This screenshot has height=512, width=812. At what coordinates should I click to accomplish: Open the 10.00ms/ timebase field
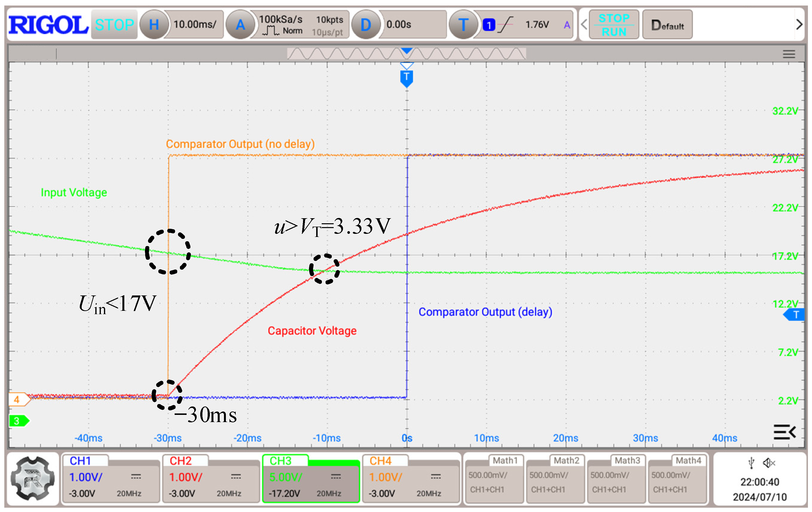pos(195,25)
